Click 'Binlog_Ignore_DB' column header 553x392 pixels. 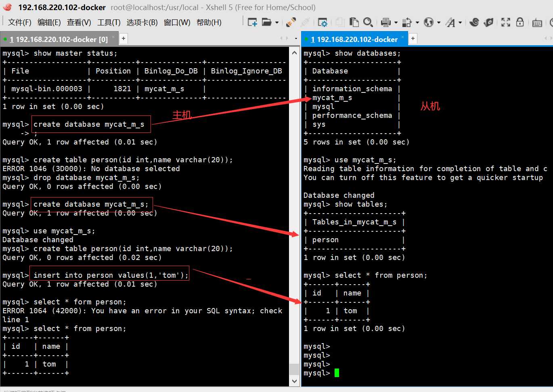[x=246, y=71]
